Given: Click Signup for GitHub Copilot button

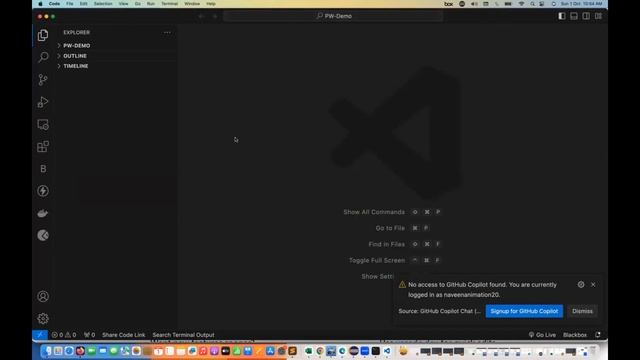Looking at the screenshot, I should coord(524,311).
